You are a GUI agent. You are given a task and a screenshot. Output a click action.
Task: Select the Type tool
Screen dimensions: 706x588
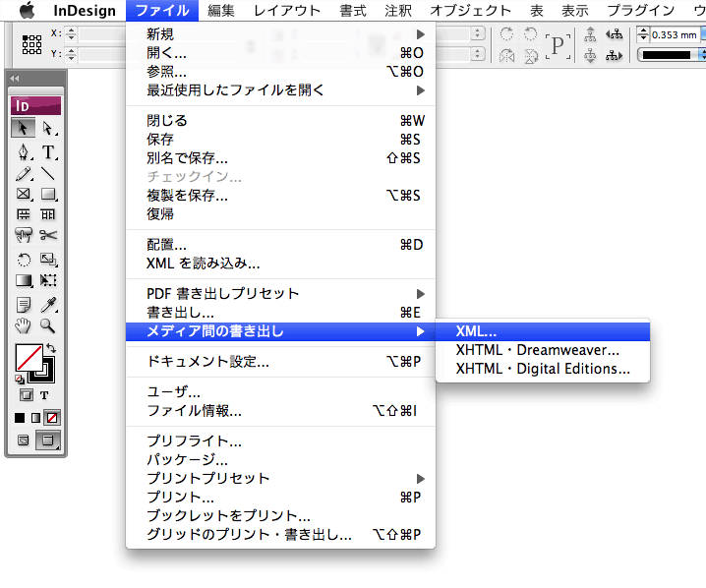(x=48, y=152)
